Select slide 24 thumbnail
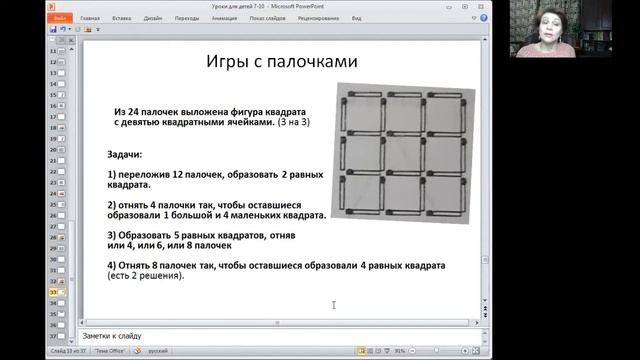The image size is (640, 360). [x=61, y=193]
